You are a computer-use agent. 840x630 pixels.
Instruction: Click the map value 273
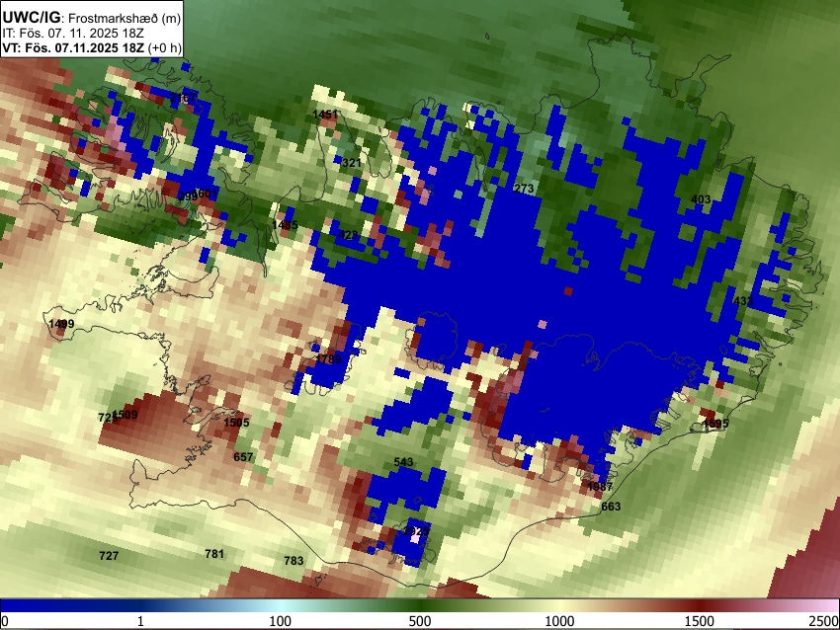click(x=524, y=189)
